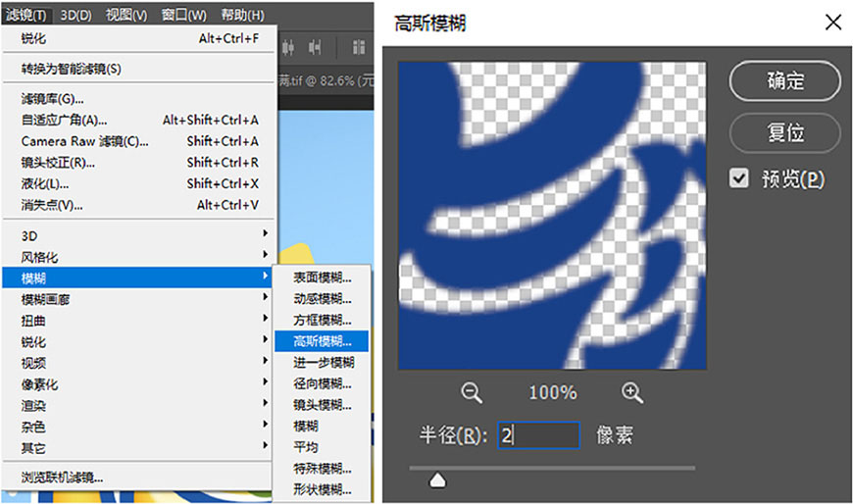Click the 100% zoom level text
The height and width of the screenshot is (504, 853).
[552, 392]
